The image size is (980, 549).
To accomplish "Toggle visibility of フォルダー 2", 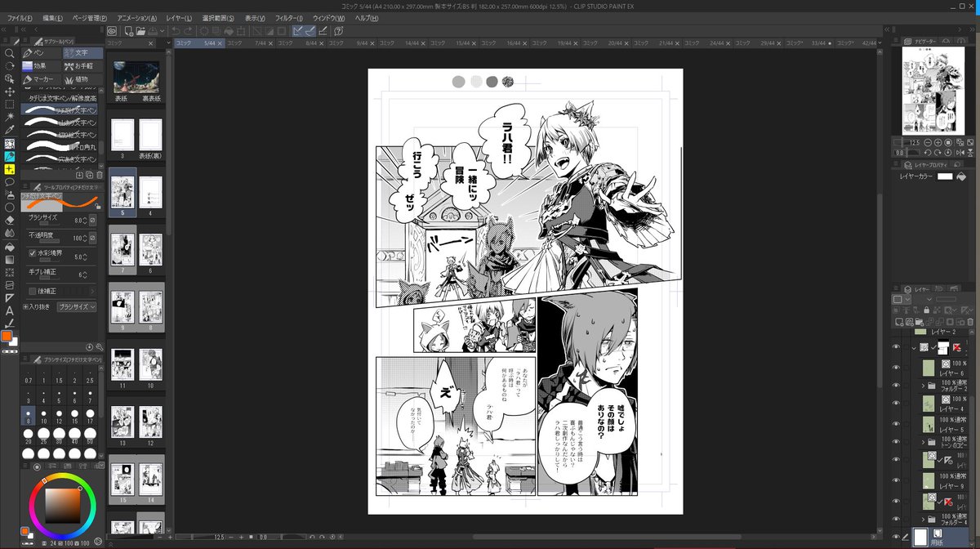I will tap(896, 386).
